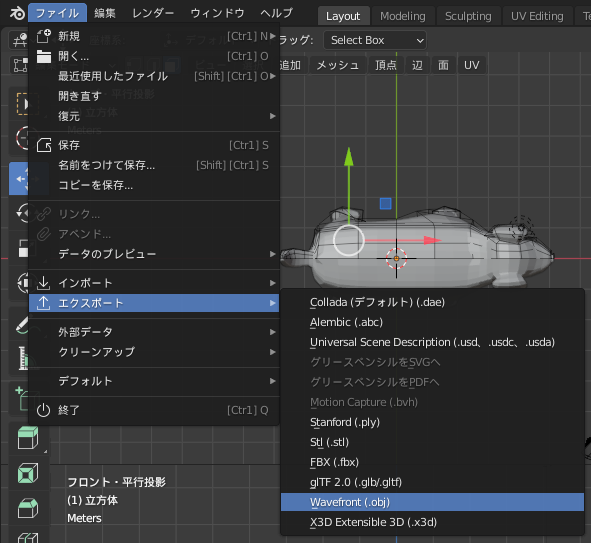Export as glTF 2.0 (.glb/.gltf)
591x543 pixels.
pyautogui.click(x=432, y=482)
